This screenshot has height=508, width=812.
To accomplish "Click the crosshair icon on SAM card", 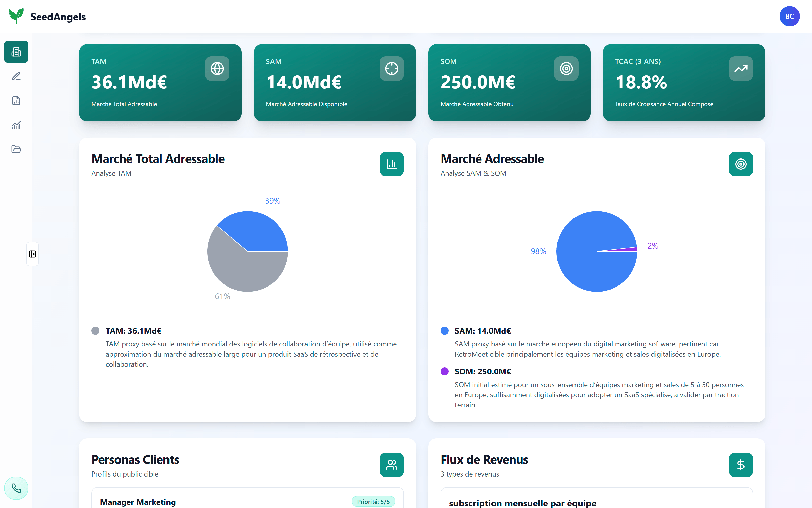I will click(x=392, y=69).
